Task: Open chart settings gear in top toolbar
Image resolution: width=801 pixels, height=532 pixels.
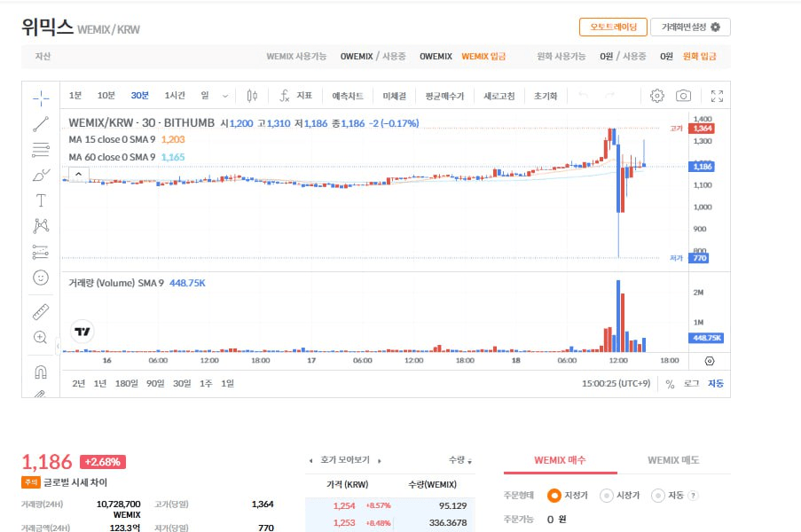Action: (x=657, y=96)
